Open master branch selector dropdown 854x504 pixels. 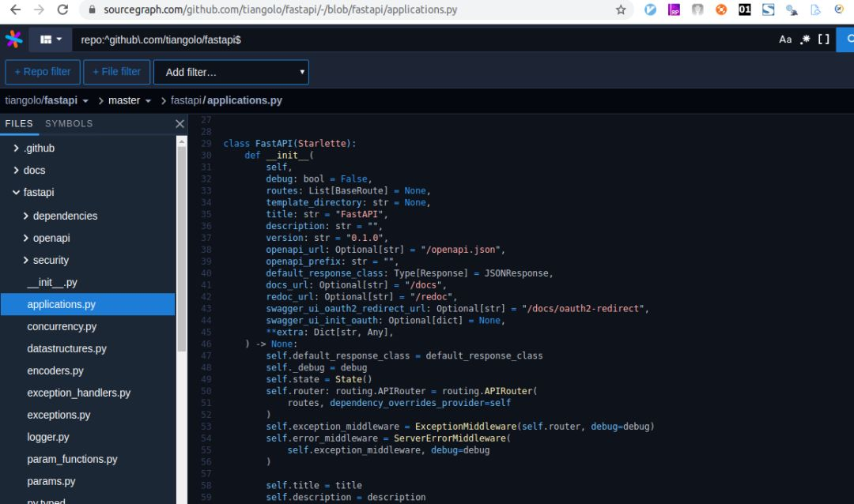pos(130,100)
